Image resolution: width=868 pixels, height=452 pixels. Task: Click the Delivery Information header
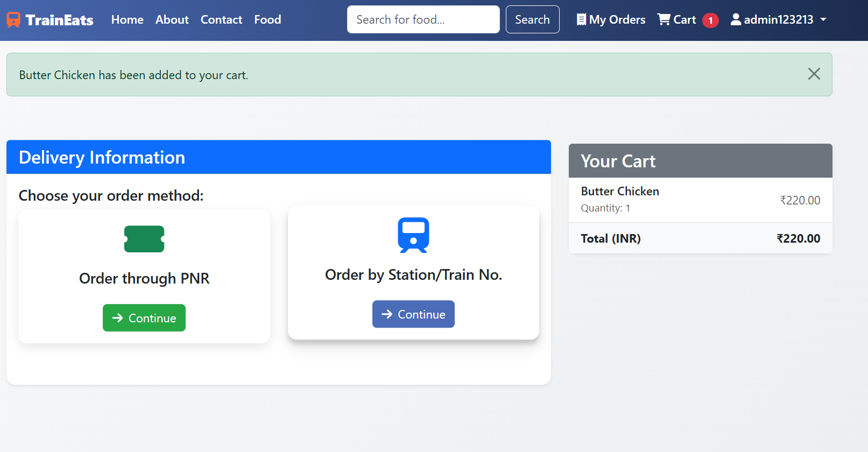pos(279,157)
